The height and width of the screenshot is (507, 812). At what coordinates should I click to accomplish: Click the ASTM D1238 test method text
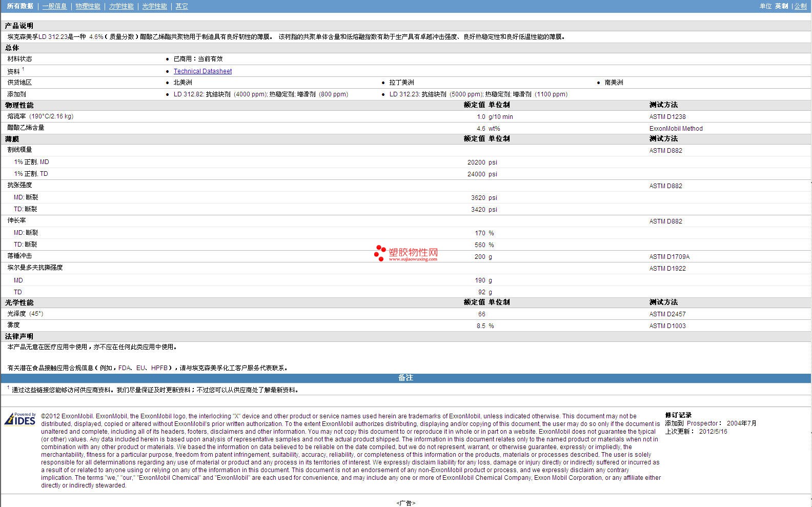point(667,117)
